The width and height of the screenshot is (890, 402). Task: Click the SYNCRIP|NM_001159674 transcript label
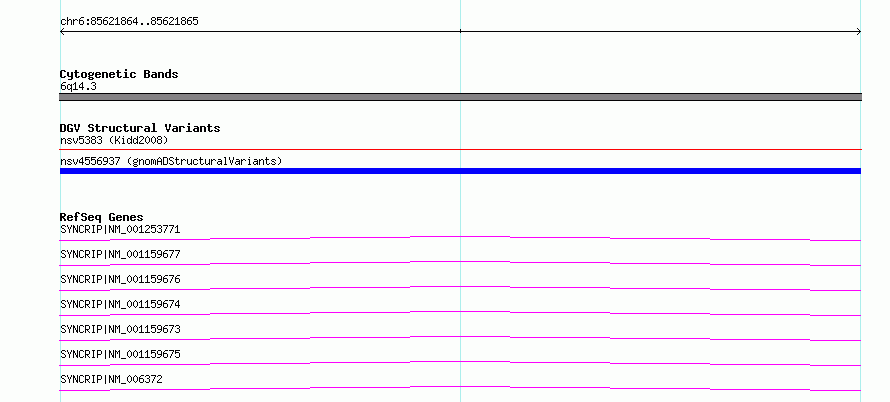click(x=120, y=304)
